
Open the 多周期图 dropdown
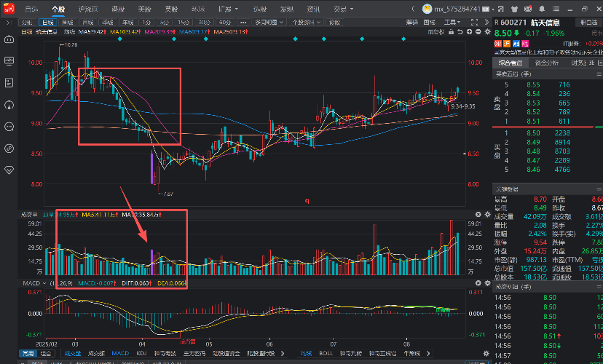click(x=269, y=23)
